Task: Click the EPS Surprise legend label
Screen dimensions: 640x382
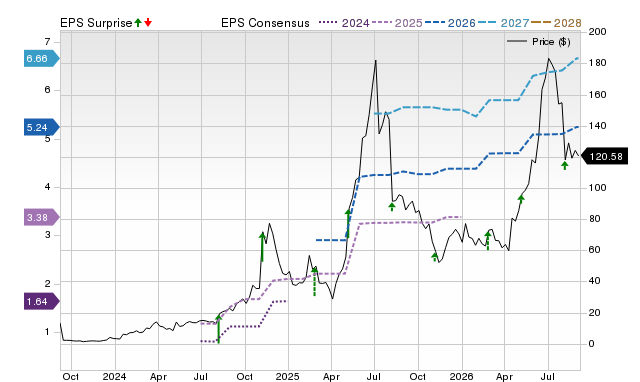Action: [96, 23]
